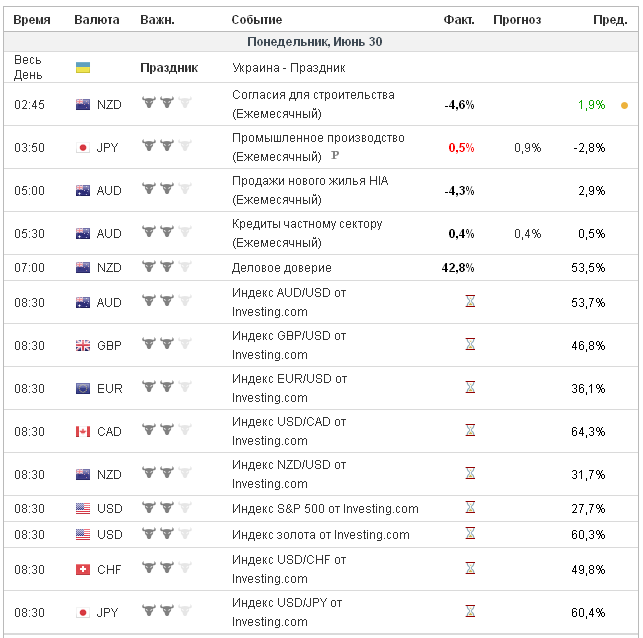Click the preliminary P icon for Japan industrial production
This screenshot has width=643, height=638.
(334, 157)
